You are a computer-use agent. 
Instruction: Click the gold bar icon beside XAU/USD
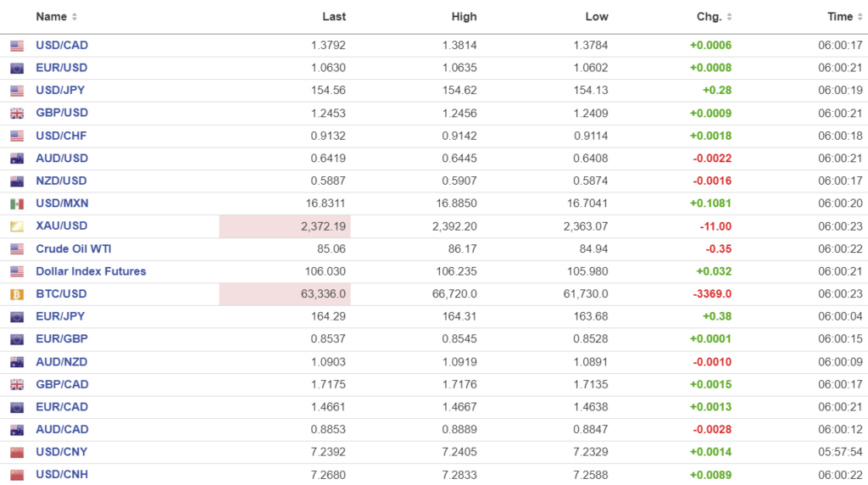tap(17, 226)
